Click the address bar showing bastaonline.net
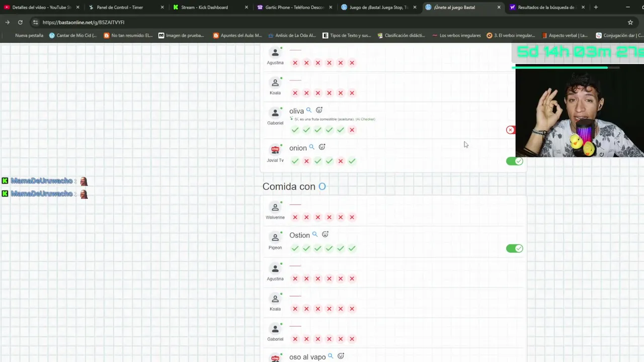This screenshot has height=362, width=644. coord(322,22)
